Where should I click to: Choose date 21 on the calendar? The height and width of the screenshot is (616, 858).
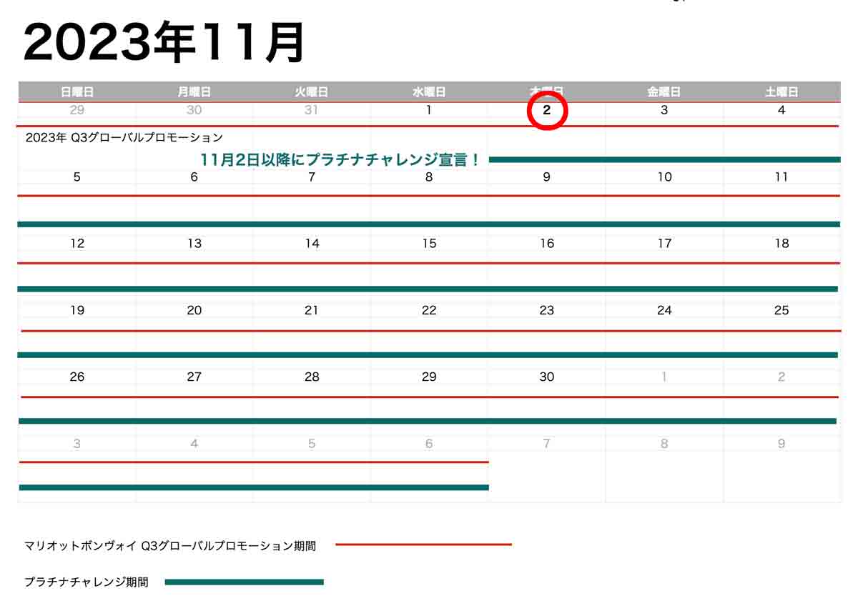[312, 310]
